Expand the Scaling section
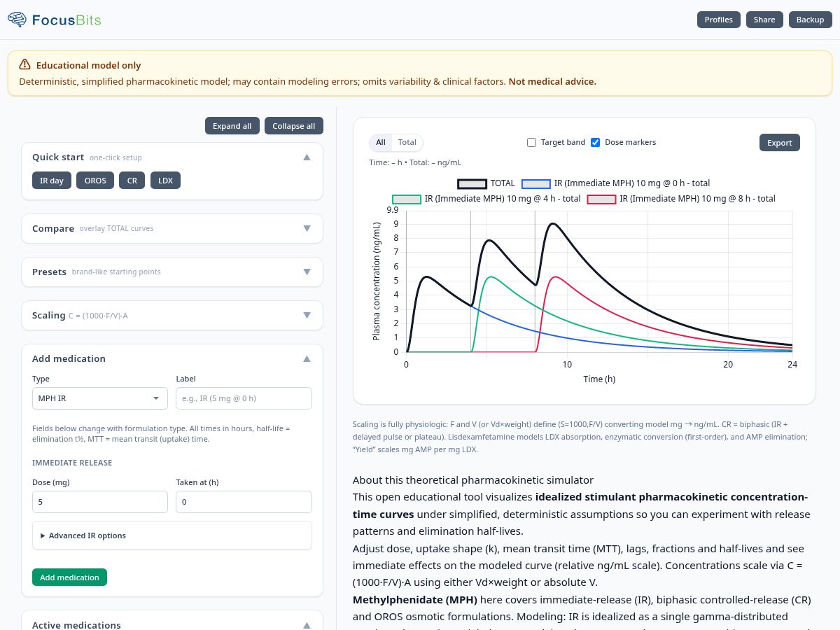Image resolution: width=840 pixels, height=630 pixels. (307, 315)
